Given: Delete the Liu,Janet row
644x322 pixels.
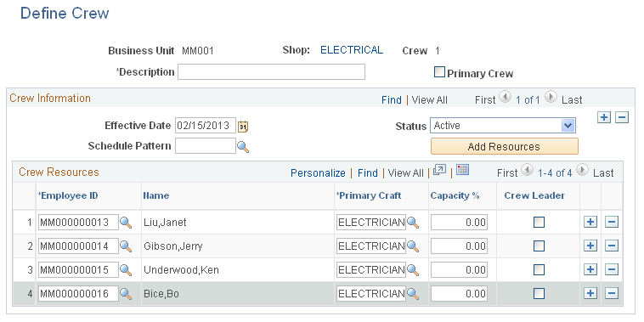Looking at the screenshot, I should tap(612, 223).
